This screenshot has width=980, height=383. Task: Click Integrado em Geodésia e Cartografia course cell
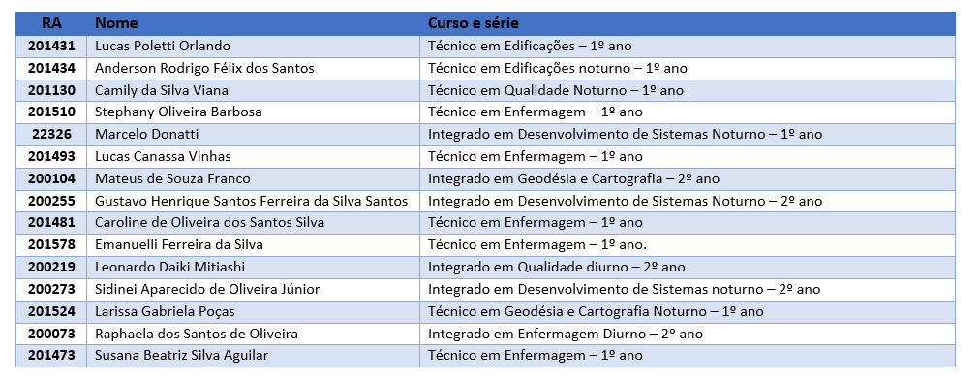tap(688, 179)
